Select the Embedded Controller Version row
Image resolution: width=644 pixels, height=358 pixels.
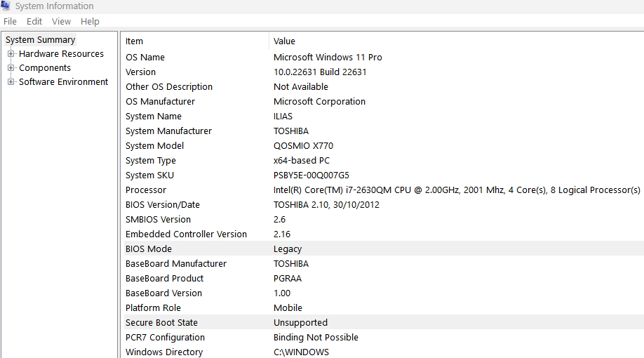point(384,234)
